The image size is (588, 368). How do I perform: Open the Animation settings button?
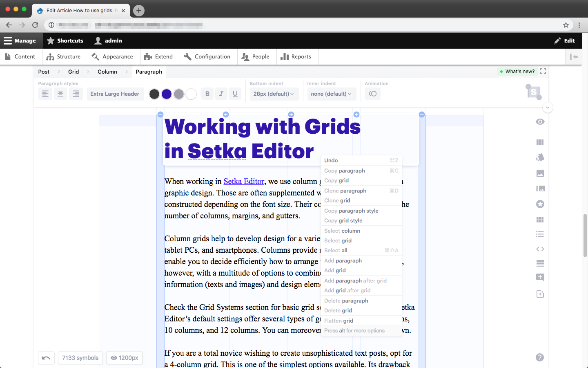pos(373,94)
